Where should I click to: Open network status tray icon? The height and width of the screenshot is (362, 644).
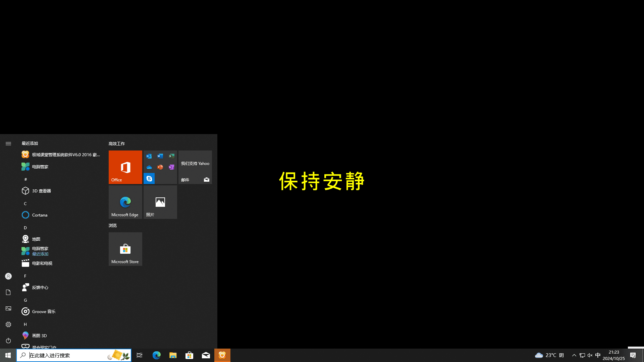point(582,355)
